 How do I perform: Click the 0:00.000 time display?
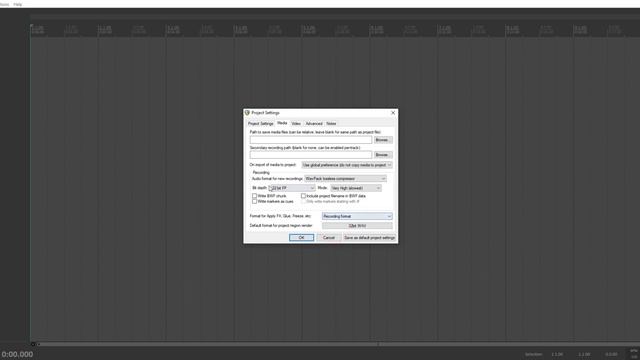(17, 354)
